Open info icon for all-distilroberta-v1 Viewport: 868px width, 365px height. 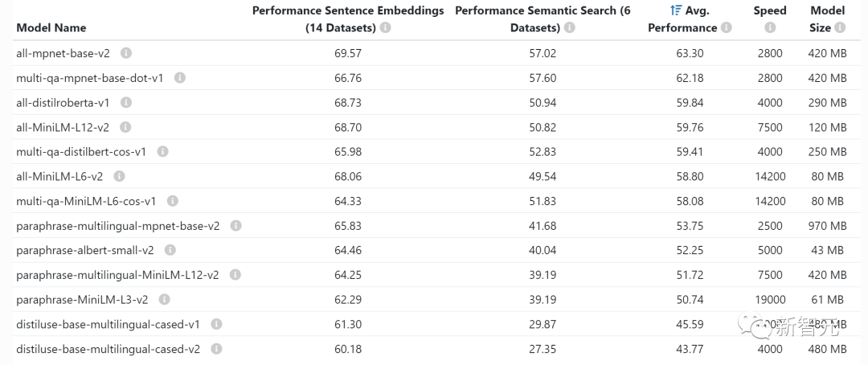pyautogui.click(x=126, y=103)
